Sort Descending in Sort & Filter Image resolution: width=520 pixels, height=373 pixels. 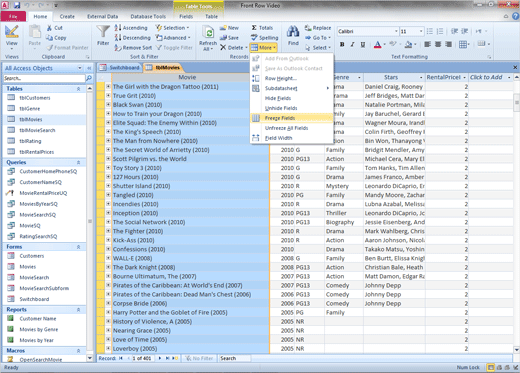pyautogui.click(x=133, y=38)
